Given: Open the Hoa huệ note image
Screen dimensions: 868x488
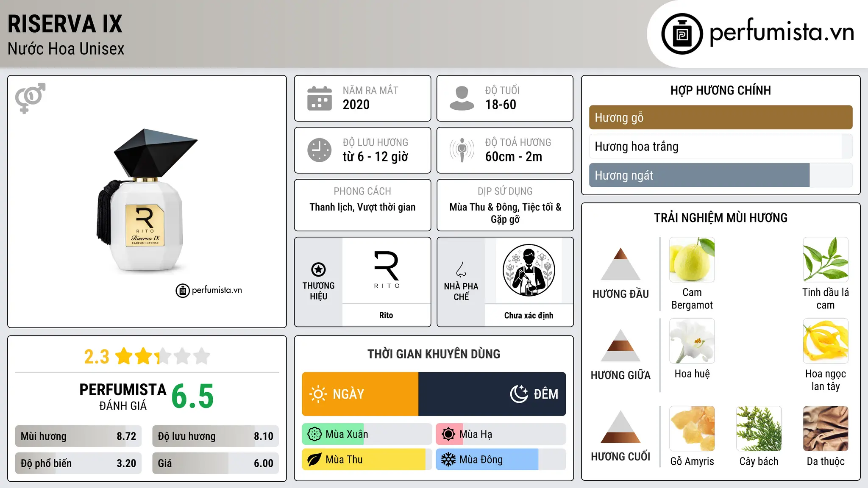Looking at the screenshot, I should pyautogui.click(x=692, y=341).
